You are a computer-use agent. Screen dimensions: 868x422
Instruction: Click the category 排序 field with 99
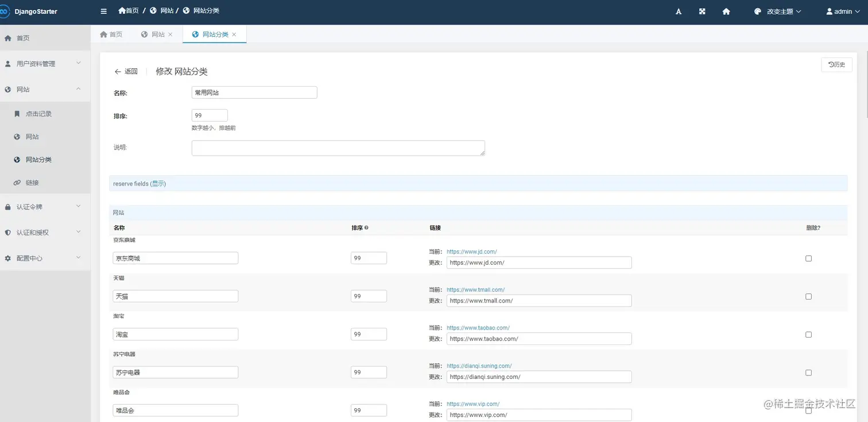[210, 115]
